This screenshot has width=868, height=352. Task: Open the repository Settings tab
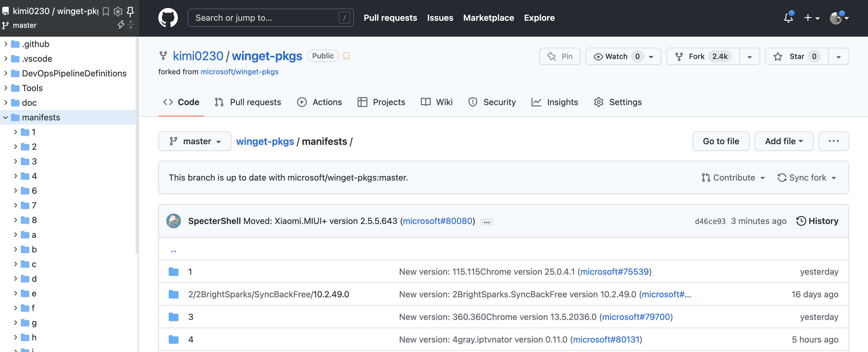(618, 102)
